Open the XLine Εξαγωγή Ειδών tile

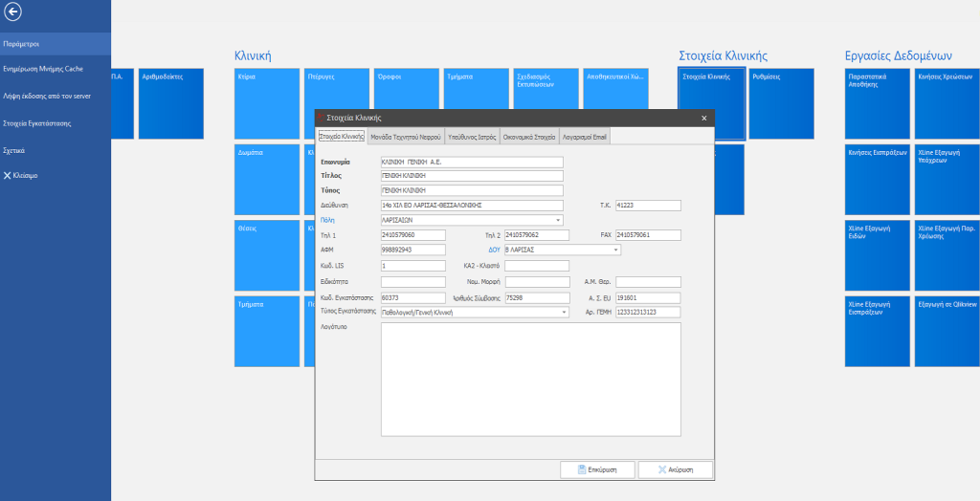pos(878,255)
